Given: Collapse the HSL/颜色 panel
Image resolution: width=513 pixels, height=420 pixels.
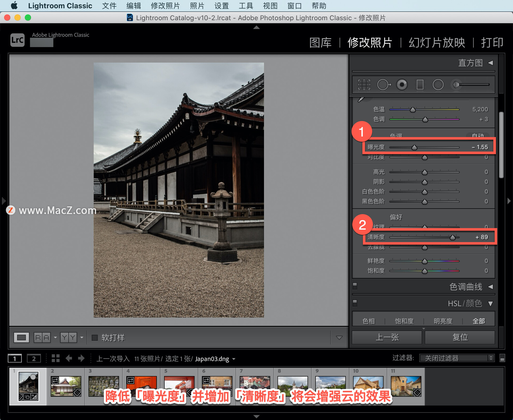Looking at the screenshot, I should pyautogui.click(x=491, y=304).
